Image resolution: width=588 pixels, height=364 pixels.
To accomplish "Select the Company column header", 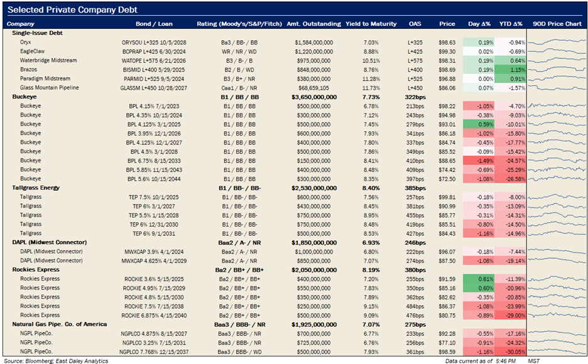I will (x=21, y=24).
